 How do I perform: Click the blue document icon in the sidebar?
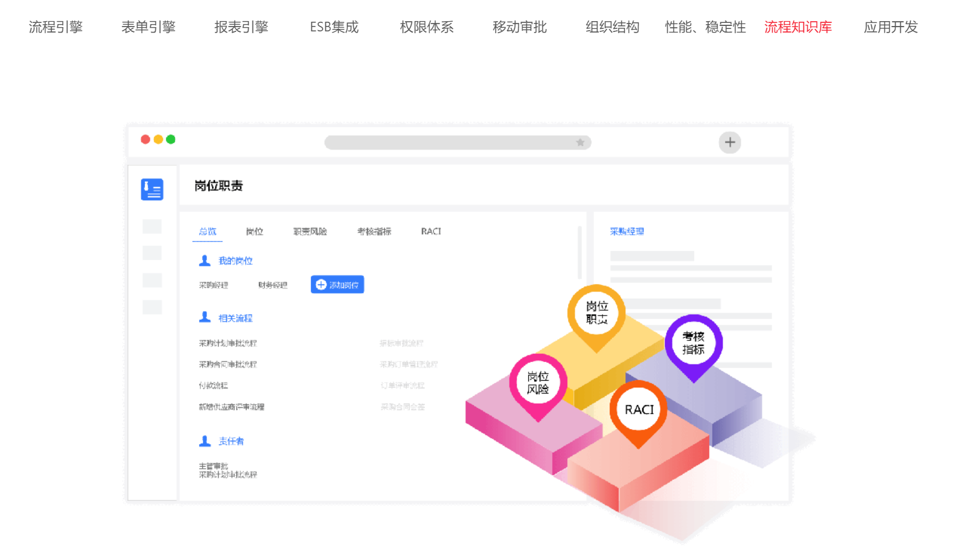pyautogui.click(x=152, y=189)
